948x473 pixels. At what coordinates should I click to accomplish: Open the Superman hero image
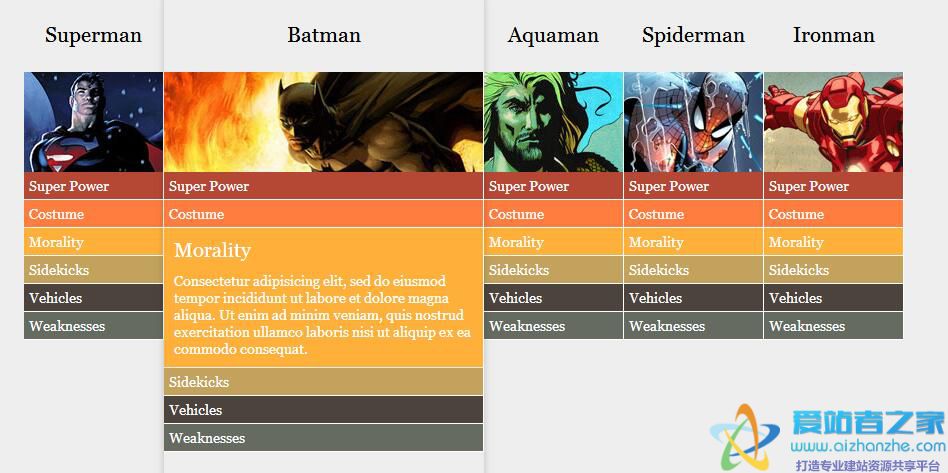pyautogui.click(x=93, y=122)
